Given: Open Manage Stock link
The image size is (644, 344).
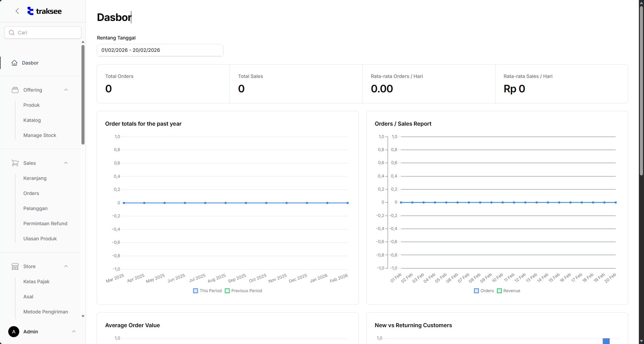Looking at the screenshot, I should [40, 135].
